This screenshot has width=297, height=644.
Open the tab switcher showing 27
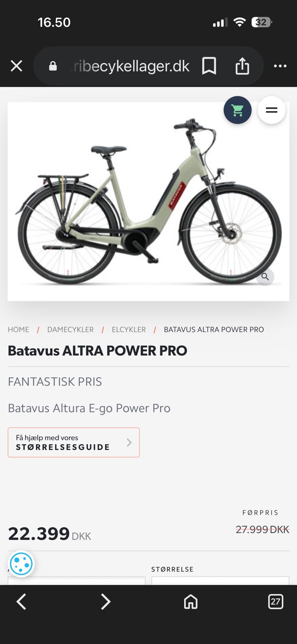276,602
